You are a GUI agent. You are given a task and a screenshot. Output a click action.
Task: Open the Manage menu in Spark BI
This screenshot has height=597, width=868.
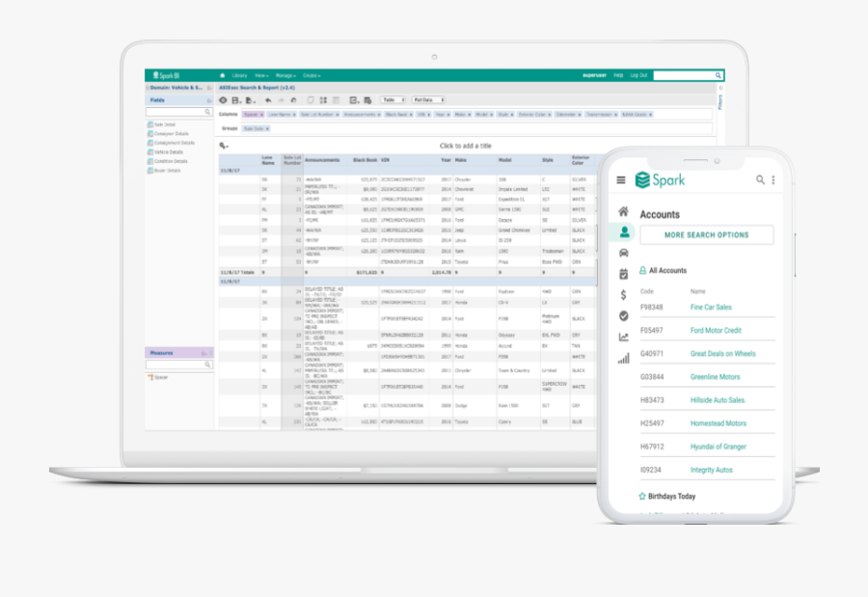(x=285, y=75)
